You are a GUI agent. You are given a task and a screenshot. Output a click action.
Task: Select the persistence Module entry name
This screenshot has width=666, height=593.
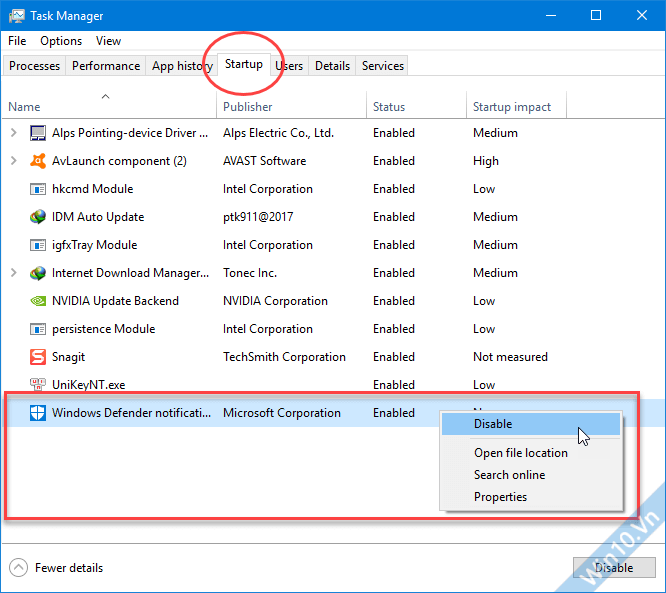[x=104, y=329]
